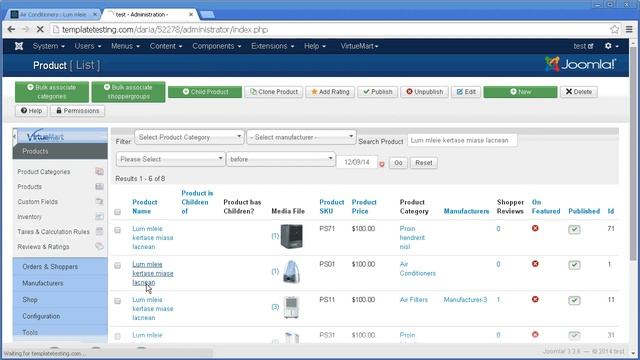Open the Select manufacturer dropdown
The height and width of the screenshot is (360, 640).
pyautogui.click(x=301, y=137)
